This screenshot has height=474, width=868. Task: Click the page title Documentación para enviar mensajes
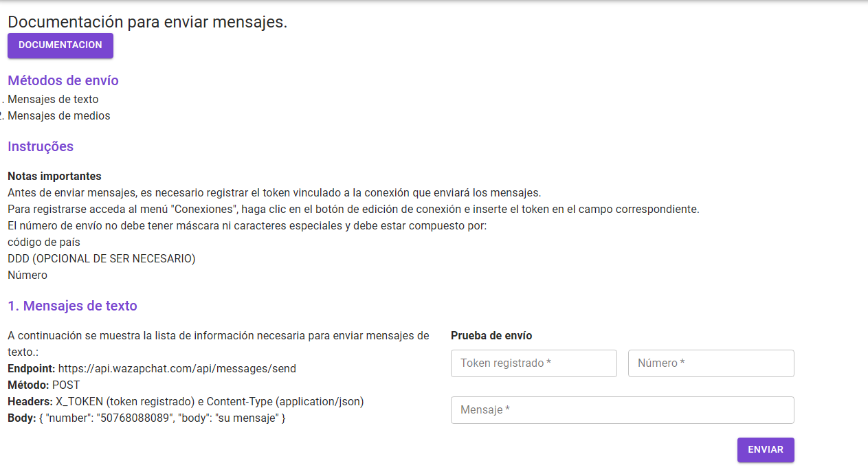[x=148, y=22]
